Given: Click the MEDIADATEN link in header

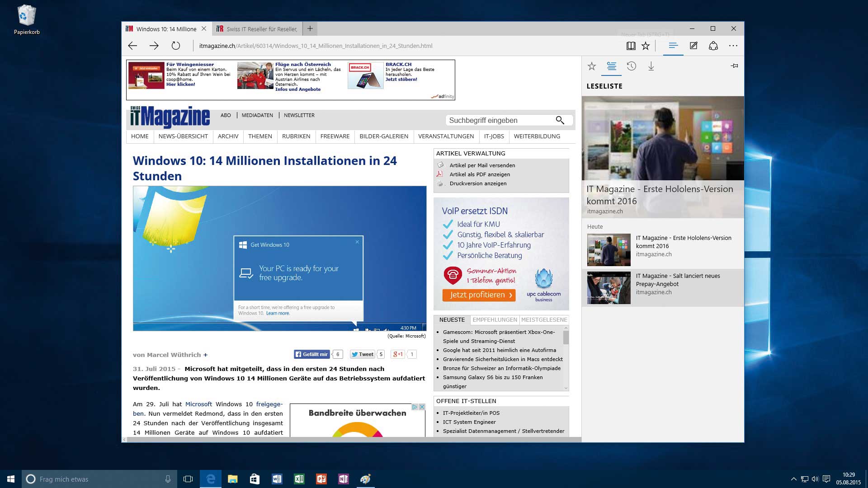Looking at the screenshot, I should pos(257,115).
